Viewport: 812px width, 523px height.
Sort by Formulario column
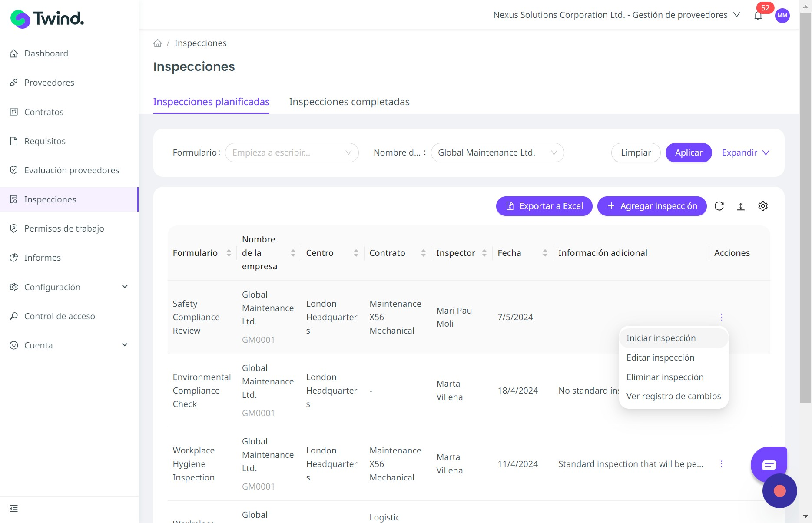tap(229, 253)
